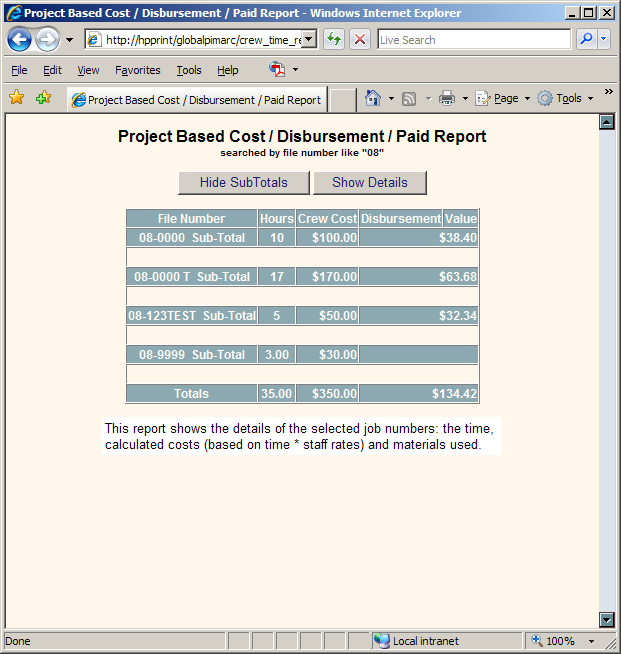This screenshot has height=654, width=621.
Task: Minimize the Internet Explorer window
Action: (x=572, y=13)
